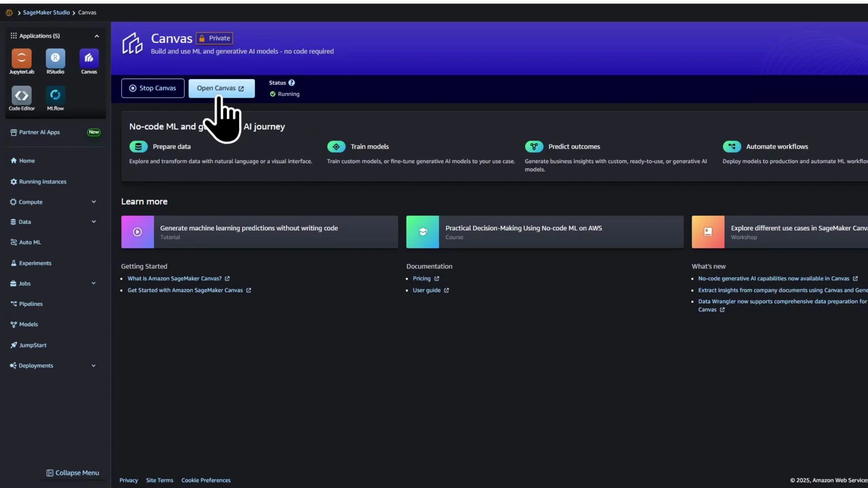Launch MLflow from Applications
868x488 pixels.
[55, 98]
